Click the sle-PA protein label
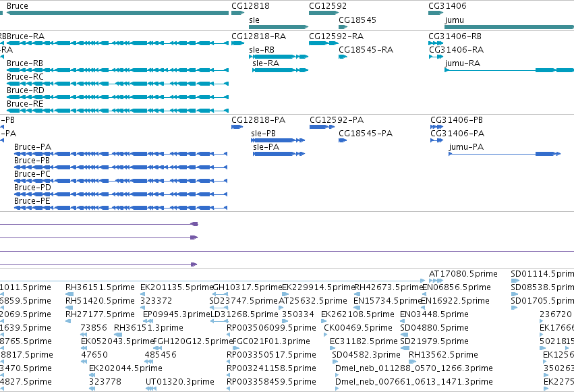 click(x=266, y=147)
